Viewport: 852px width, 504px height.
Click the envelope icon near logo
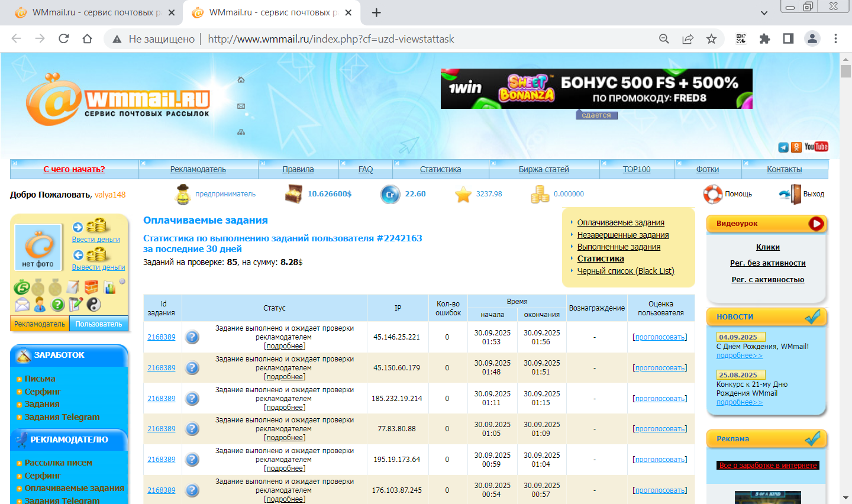[x=241, y=106]
